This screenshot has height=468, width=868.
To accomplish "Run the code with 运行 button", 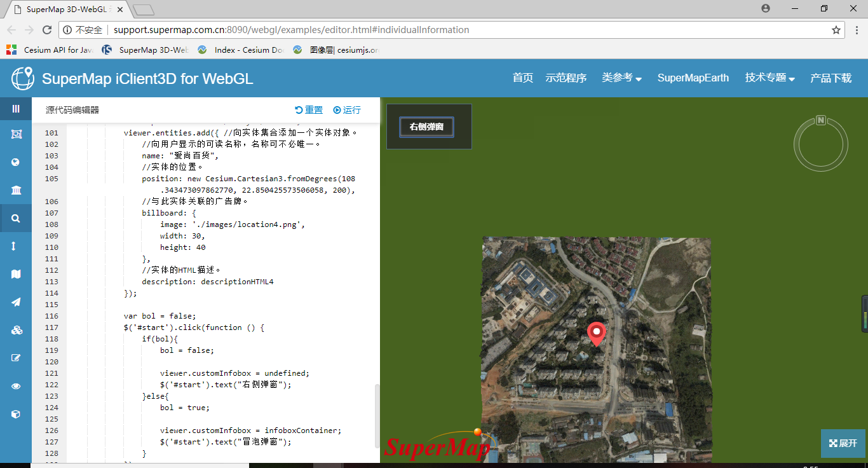I will click(x=347, y=110).
